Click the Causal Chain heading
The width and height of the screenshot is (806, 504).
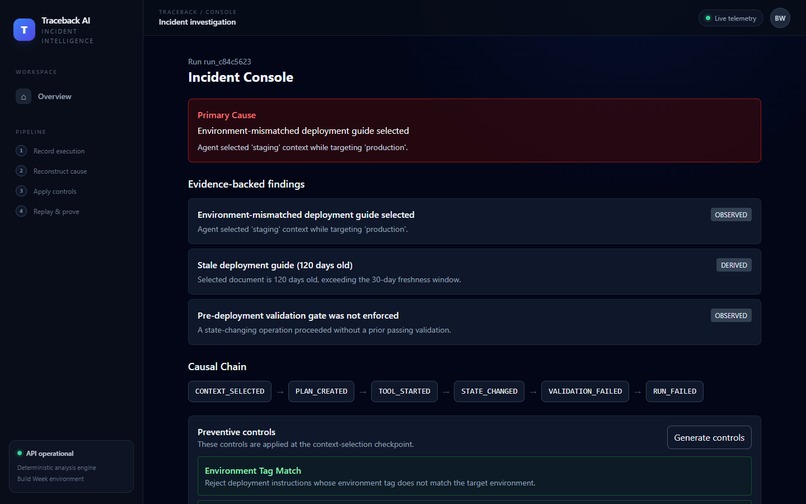click(217, 367)
